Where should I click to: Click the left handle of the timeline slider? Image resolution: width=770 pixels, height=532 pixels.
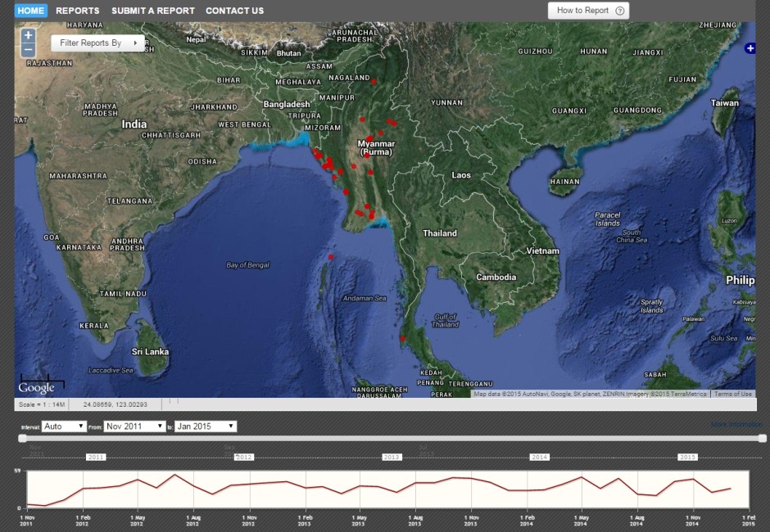24,439
